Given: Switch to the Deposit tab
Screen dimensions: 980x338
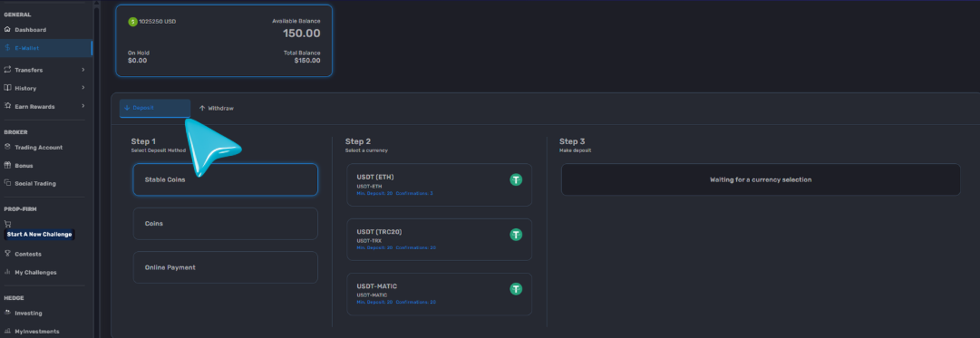Looking at the screenshot, I should tap(155, 108).
